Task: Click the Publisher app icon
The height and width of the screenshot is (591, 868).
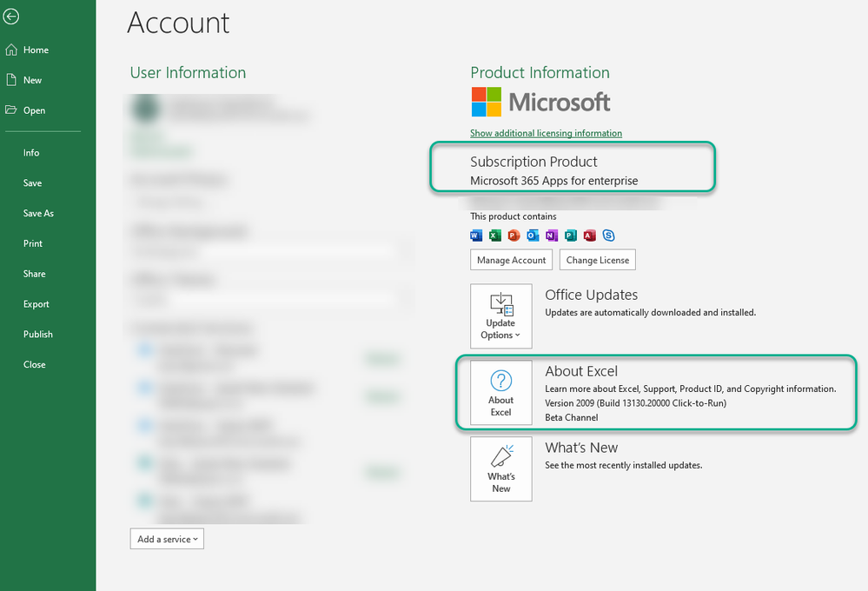Action: (x=570, y=236)
